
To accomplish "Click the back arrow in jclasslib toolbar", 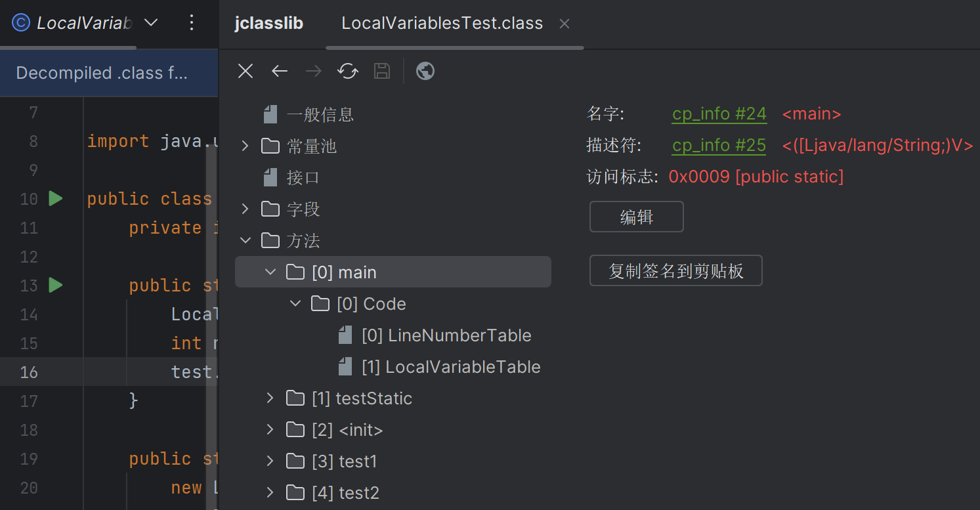I will [280, 71].
